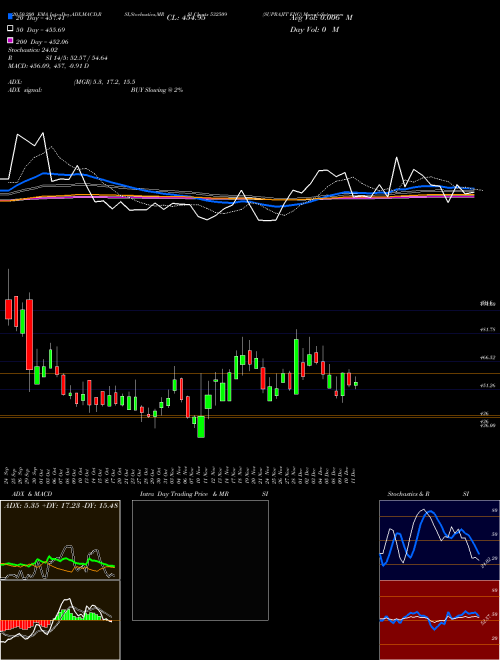Open the red RSI chart thumbnail
Screen dimensions: 500x660
point(439,620)
